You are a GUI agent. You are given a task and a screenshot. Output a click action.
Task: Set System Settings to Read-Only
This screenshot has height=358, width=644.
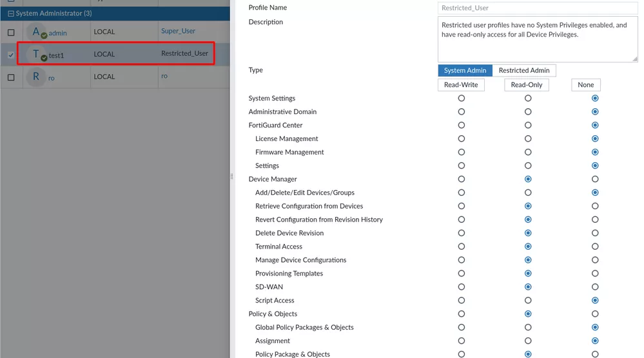[528, 99]
